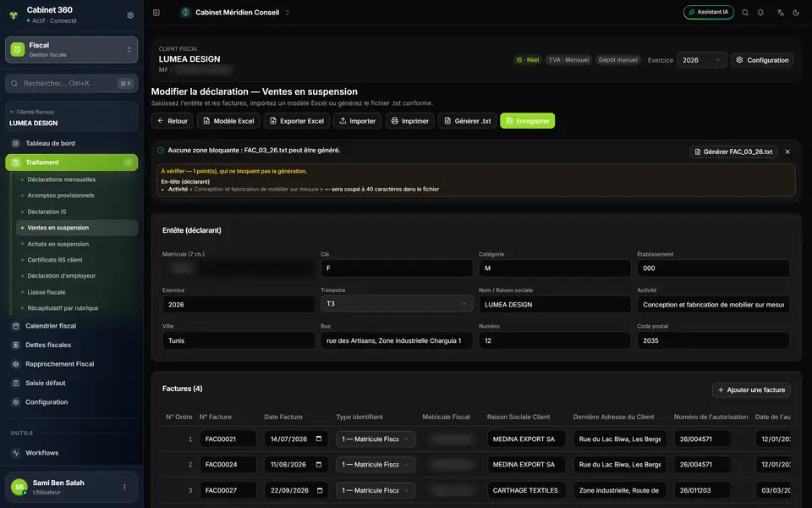Open the date picker for FAC00024
Viewport: 812px width, 508px height.
pyautogui.click(x=319, y=465)
